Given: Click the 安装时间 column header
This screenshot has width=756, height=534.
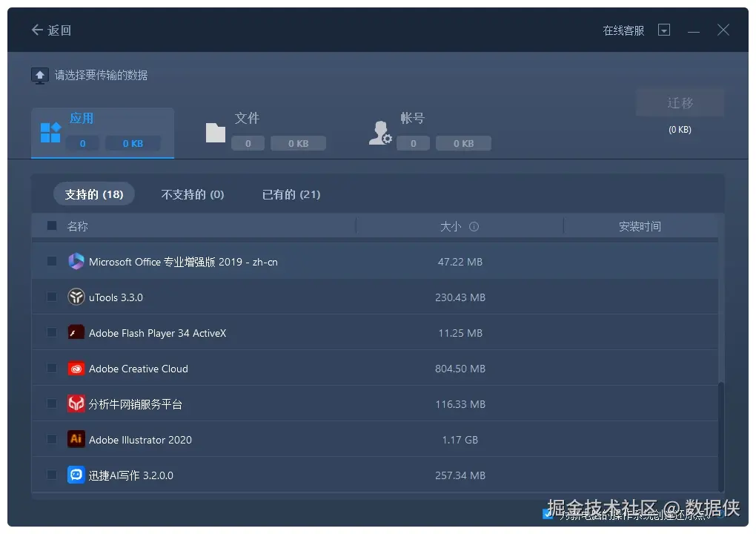Looking at the screenshot, I should (x=640, y=226).
